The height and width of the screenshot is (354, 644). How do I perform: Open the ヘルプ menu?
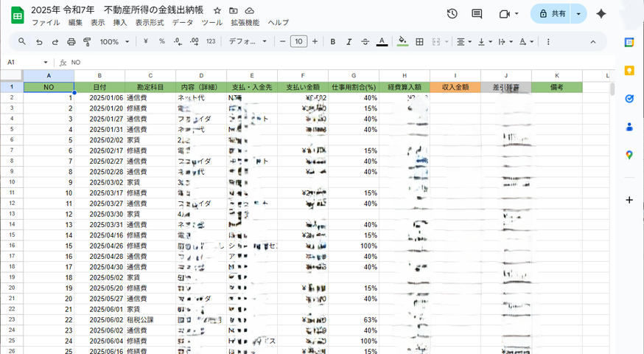pos(279,23)
